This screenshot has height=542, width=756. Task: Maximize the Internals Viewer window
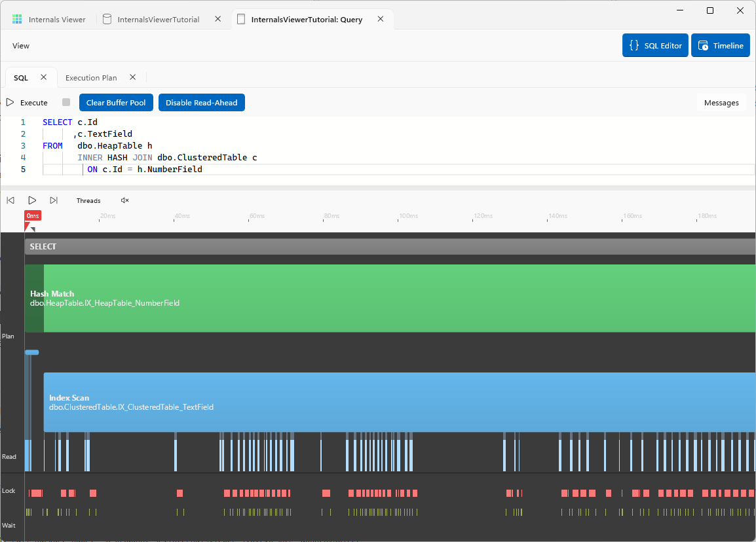coord(710,10)
